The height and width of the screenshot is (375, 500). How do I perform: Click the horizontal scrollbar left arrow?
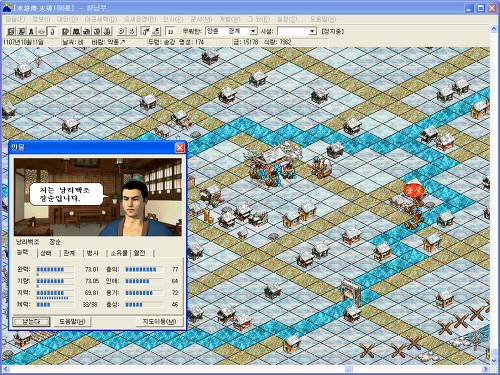[x=6, y=369]
